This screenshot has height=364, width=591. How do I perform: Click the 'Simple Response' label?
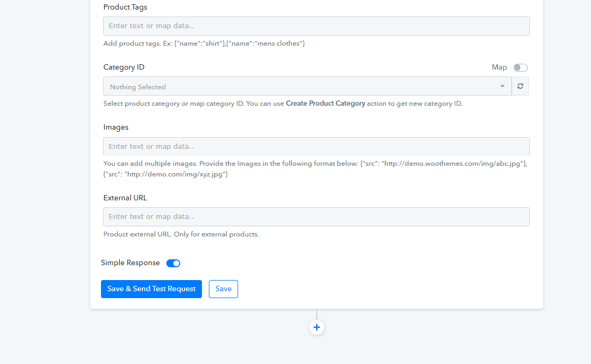point(130,263)
